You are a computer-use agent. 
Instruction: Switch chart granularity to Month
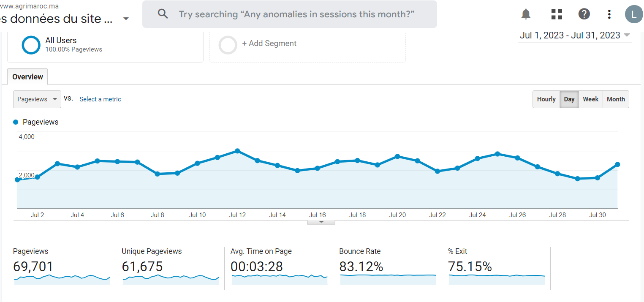pyautogui.click(x=616, y=99)
